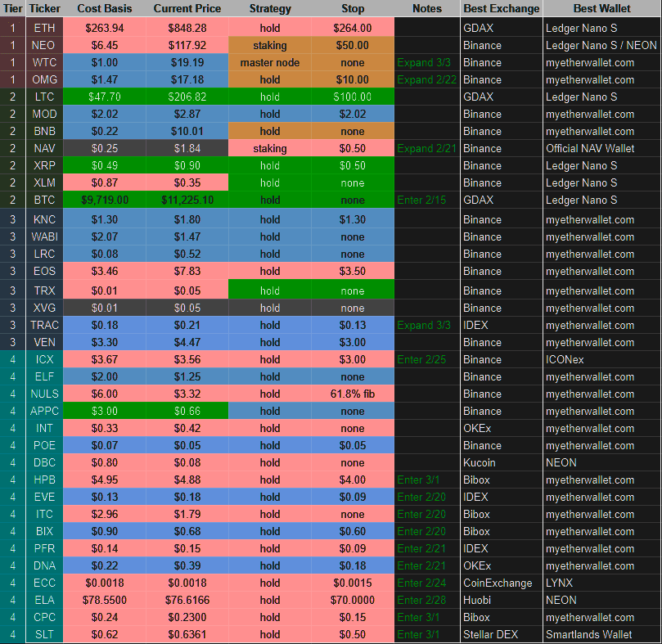This screenshot has height=644, width=662.
Task: Select the "Expand 2/22" note for OMG
Action: [x=427, y=79]
